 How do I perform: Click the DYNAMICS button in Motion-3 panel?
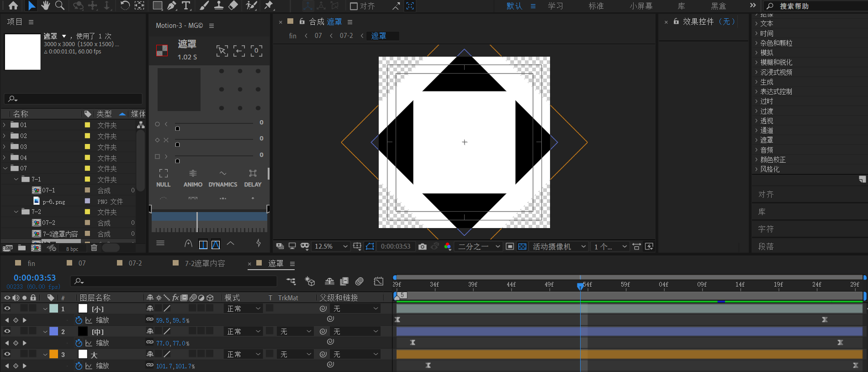pyautogui.click(x=223, y=178)
